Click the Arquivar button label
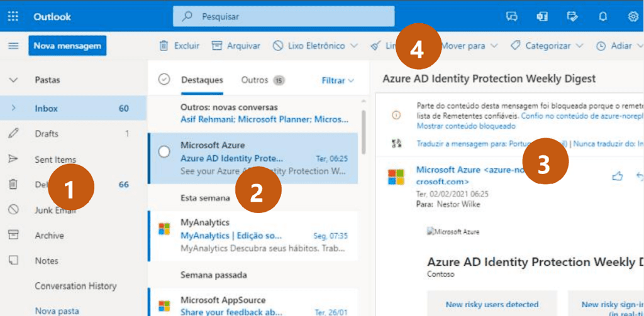Viewport: 644px width, 316px height. [x=243, y=46]
